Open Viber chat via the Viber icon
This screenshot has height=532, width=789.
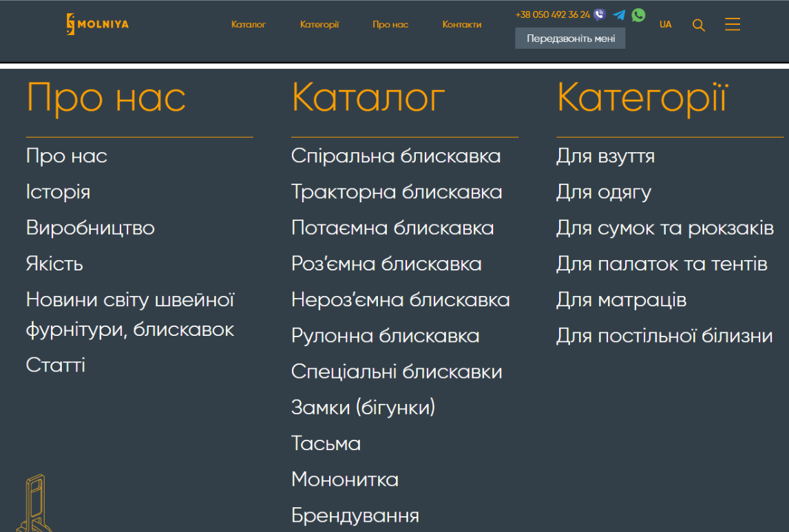[x=598, y=12]
